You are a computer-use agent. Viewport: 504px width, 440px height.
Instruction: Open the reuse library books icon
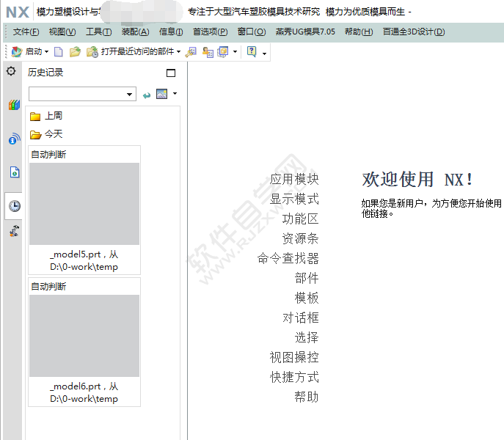[x=14, y=105]
